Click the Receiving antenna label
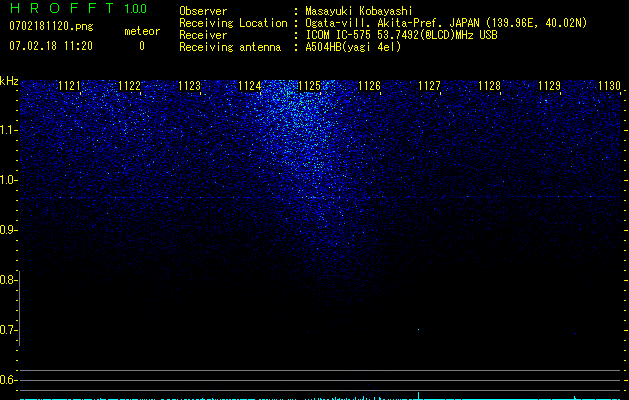629x400 pixels. 230,47
